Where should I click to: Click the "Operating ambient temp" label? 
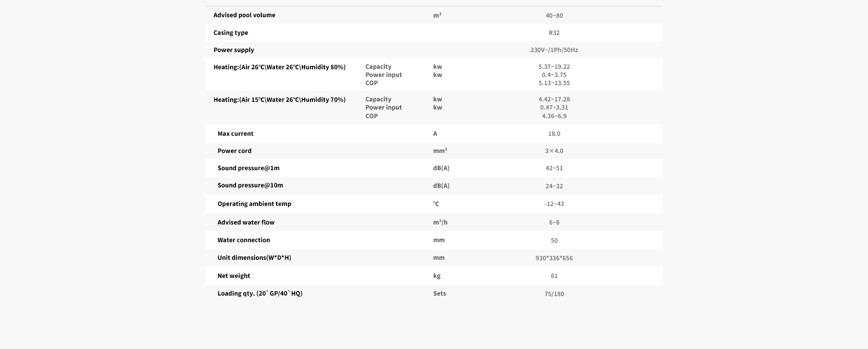pyautogui.click(x=254, y=204)
